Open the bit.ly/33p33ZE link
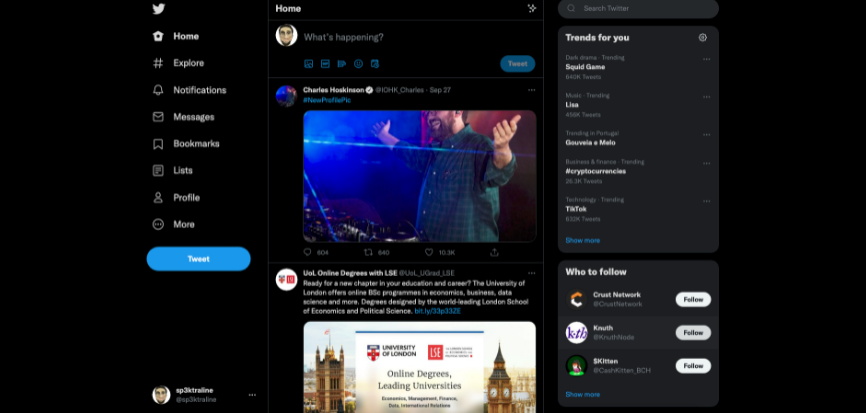The width and height of the screenshot is (866, 413). pyautogui.click(x=437, y=311)
